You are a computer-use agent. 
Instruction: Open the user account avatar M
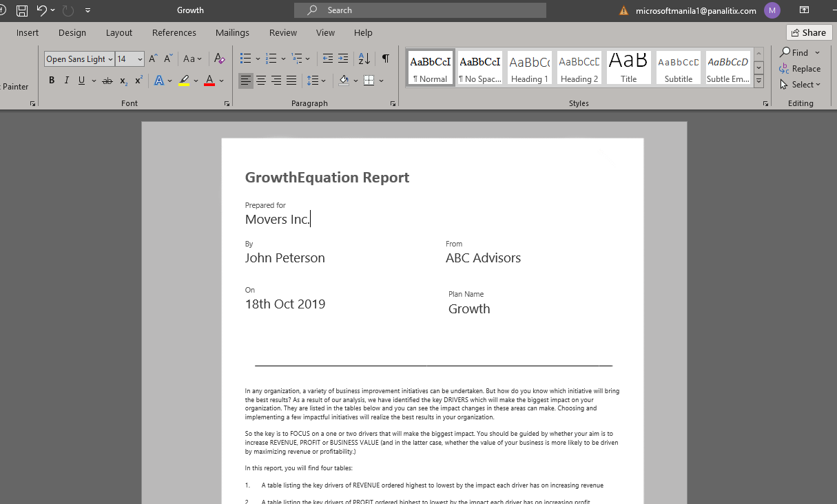click(772, 10)
